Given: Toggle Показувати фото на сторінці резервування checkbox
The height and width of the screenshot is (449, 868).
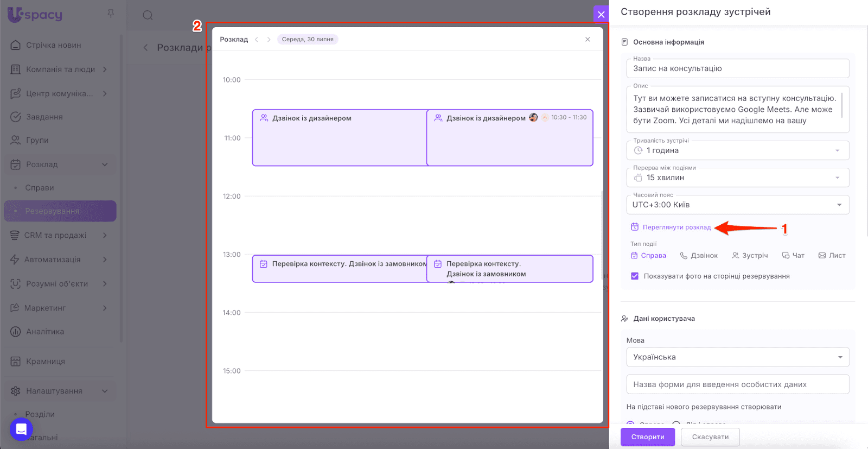Looking at the screenshot, I should pyautogui.click(x=635, y=276).
